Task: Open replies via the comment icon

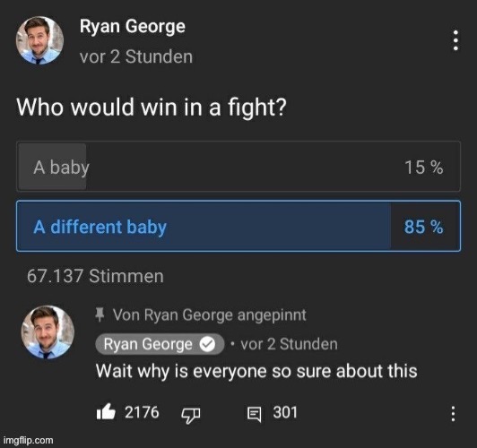Action: pyautogui.click(x=254, y=415)
